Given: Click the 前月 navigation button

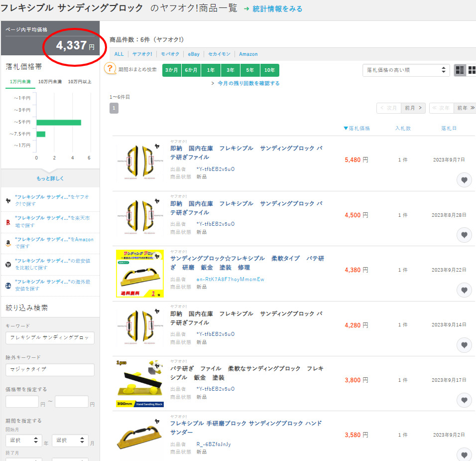Looking at the screenshot, I should tap(413, 108).
